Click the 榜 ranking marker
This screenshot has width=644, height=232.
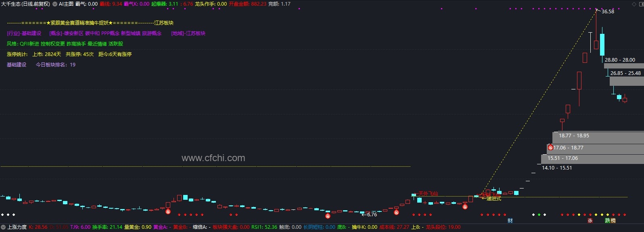tap(613, 221)
